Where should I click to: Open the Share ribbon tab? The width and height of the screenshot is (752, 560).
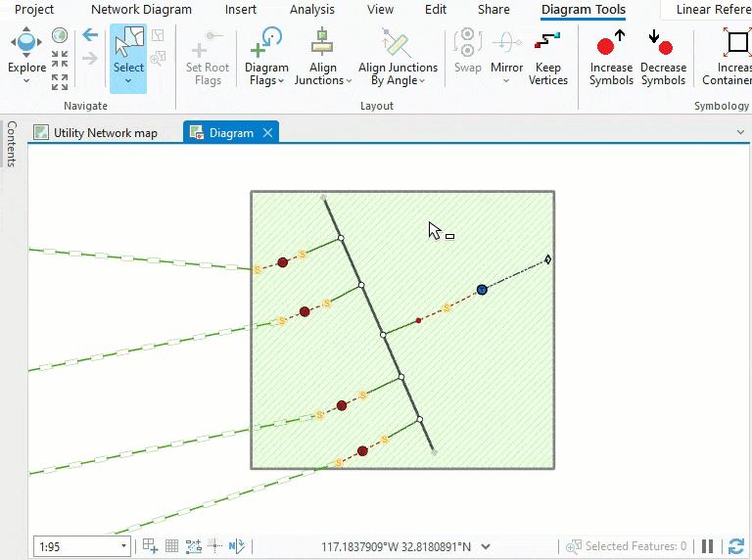(493, 9)
